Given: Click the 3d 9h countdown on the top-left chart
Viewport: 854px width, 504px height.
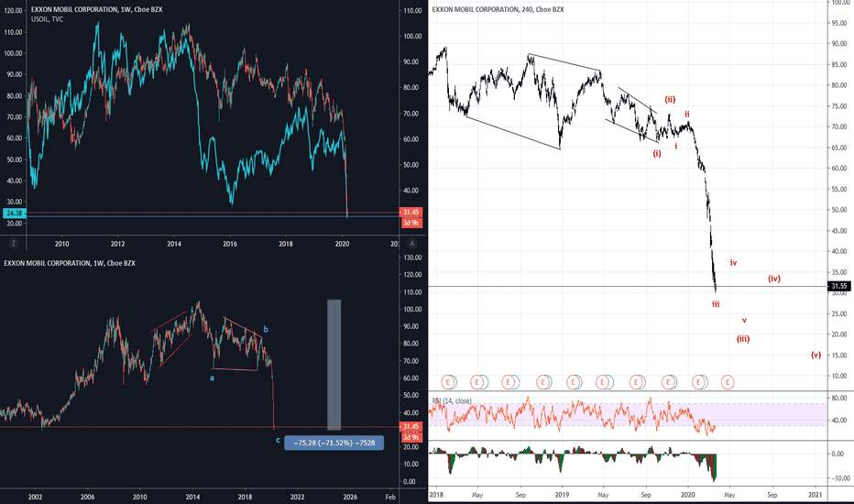Looking at the screenshot, I should [x=411, y=223].
